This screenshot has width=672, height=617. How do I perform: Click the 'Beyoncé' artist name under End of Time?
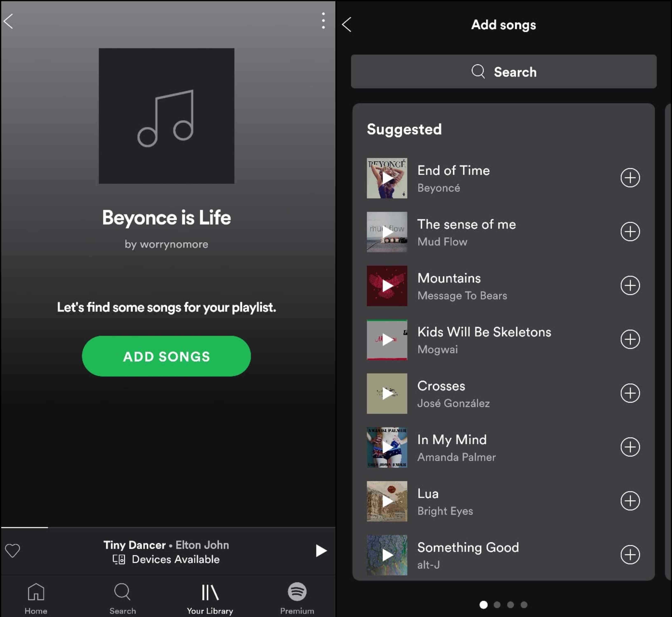[439, 188]
